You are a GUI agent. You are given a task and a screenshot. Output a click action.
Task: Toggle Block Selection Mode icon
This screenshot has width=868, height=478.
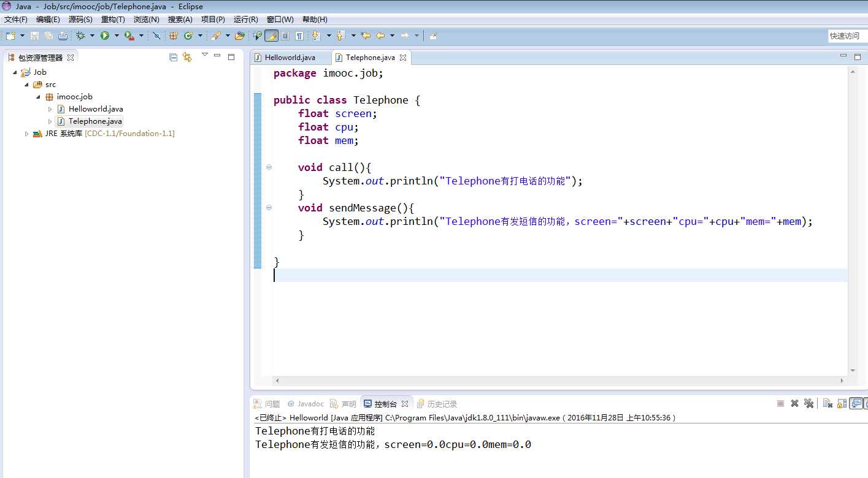285,36
